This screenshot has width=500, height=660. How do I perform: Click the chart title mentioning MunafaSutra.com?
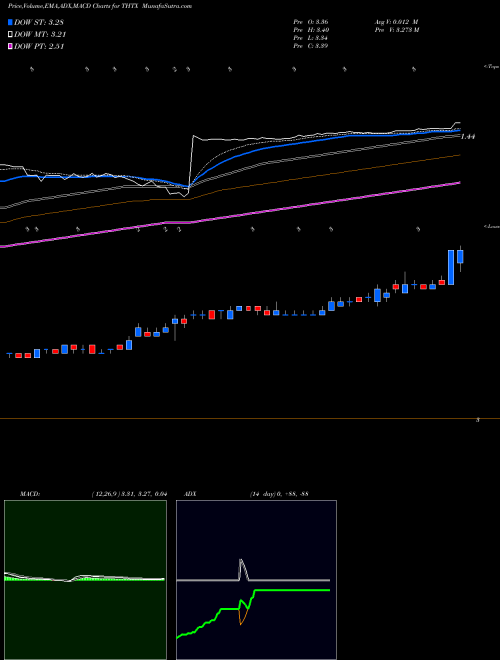tap(100, 6)
